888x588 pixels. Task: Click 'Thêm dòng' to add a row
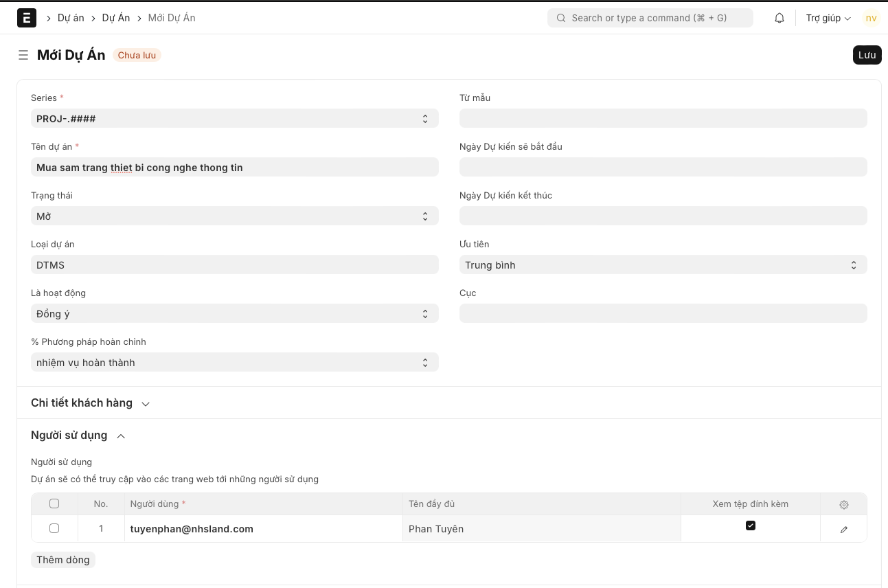pos(63,560)
